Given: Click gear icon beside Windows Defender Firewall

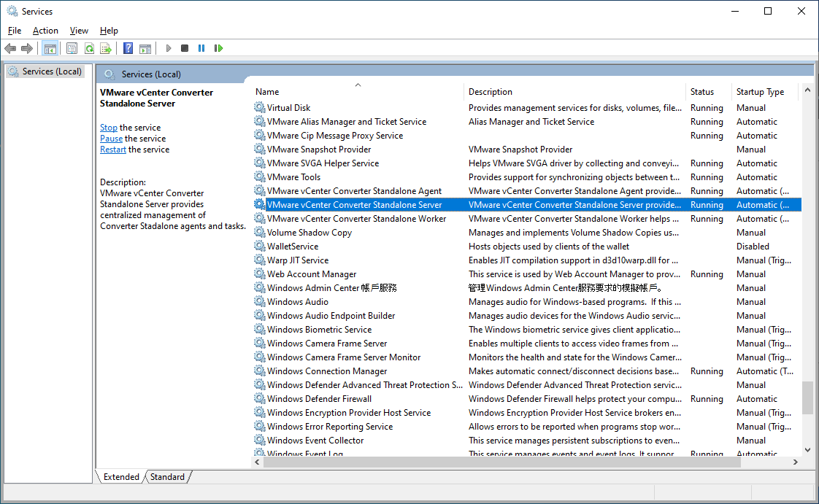Looking at the screenshot, I should pyautogui.click(x=260, y=399).
